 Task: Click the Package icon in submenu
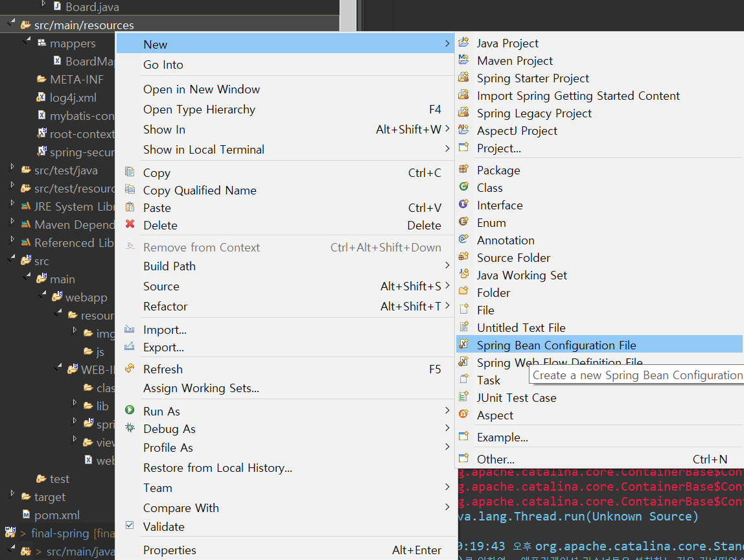[x=463, y=169]
